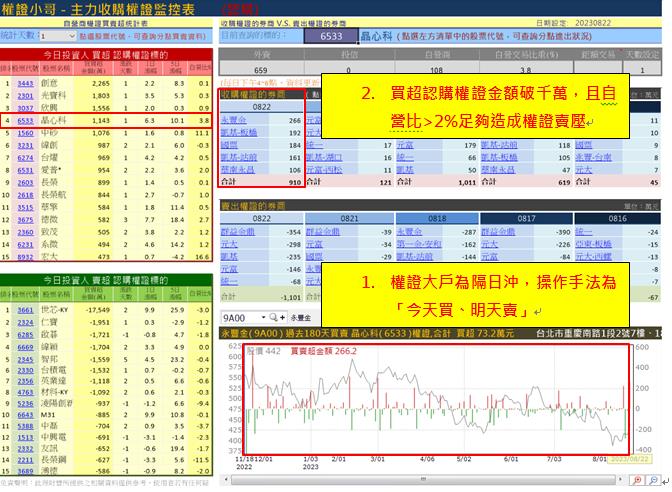Open stock code 2330 台積電
Screen dimensions: 672x492
click(25, 370)
